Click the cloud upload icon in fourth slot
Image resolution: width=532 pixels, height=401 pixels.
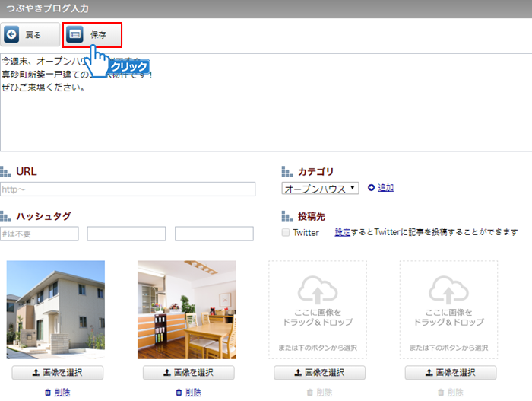click(448, 290)
